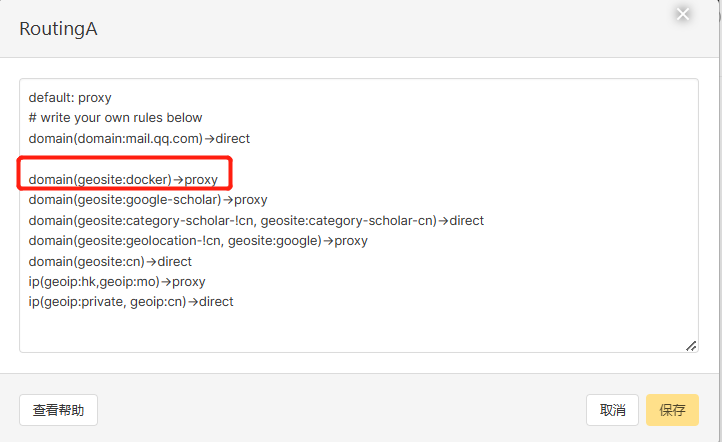Click the textarea resize handle

click(691, 345)
